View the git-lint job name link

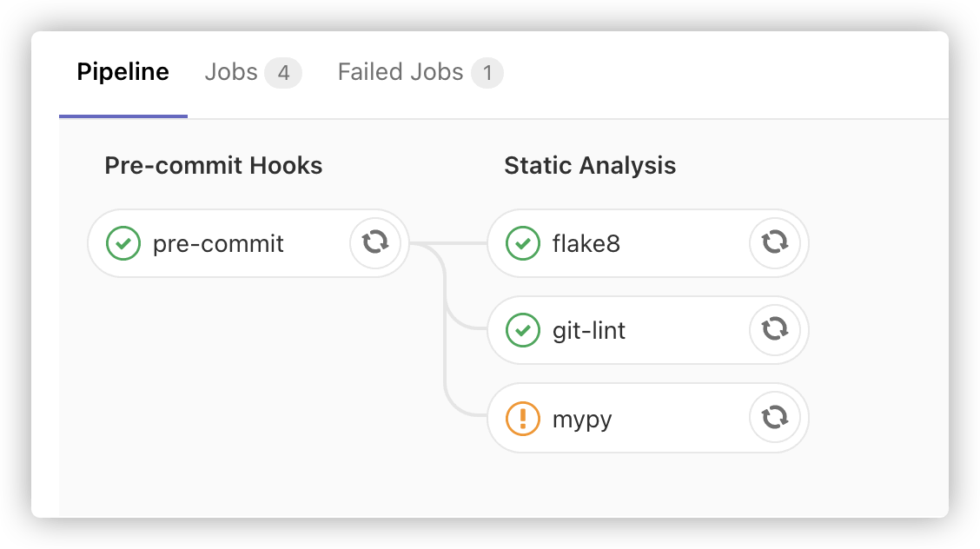point(589,331)
